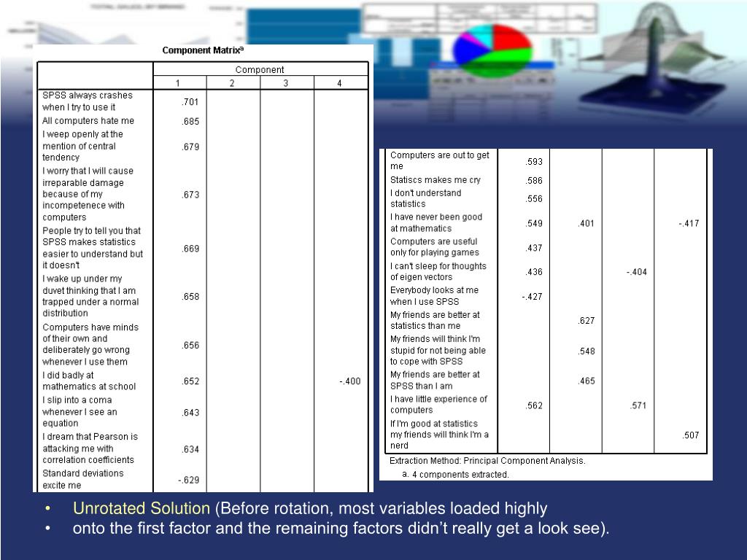Screen dimensions: 747x560
Task: Select the row "All computers hate me"
Action: point(88,121)
